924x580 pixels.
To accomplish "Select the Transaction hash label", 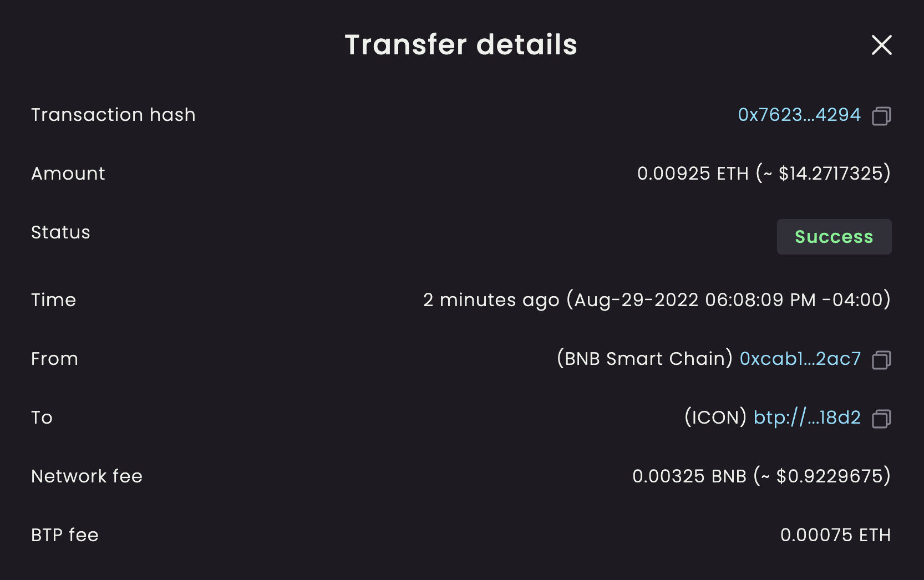I will tap(113, 115).
